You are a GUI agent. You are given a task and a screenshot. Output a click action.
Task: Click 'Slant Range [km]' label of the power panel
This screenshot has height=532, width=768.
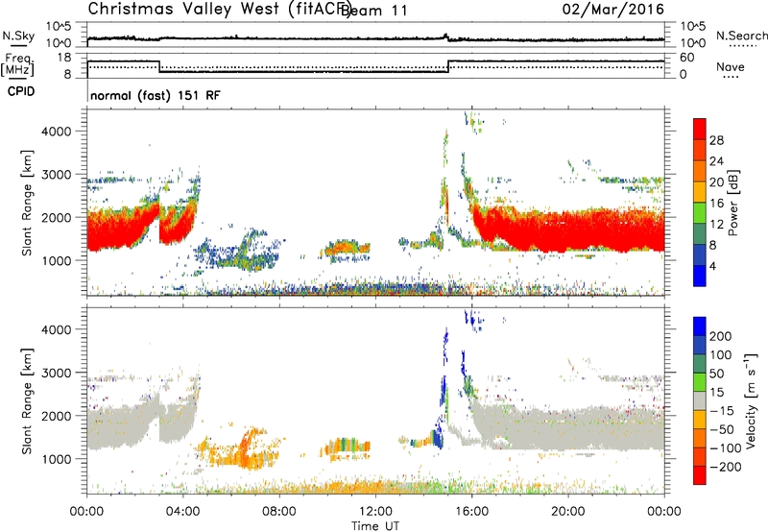27,203
